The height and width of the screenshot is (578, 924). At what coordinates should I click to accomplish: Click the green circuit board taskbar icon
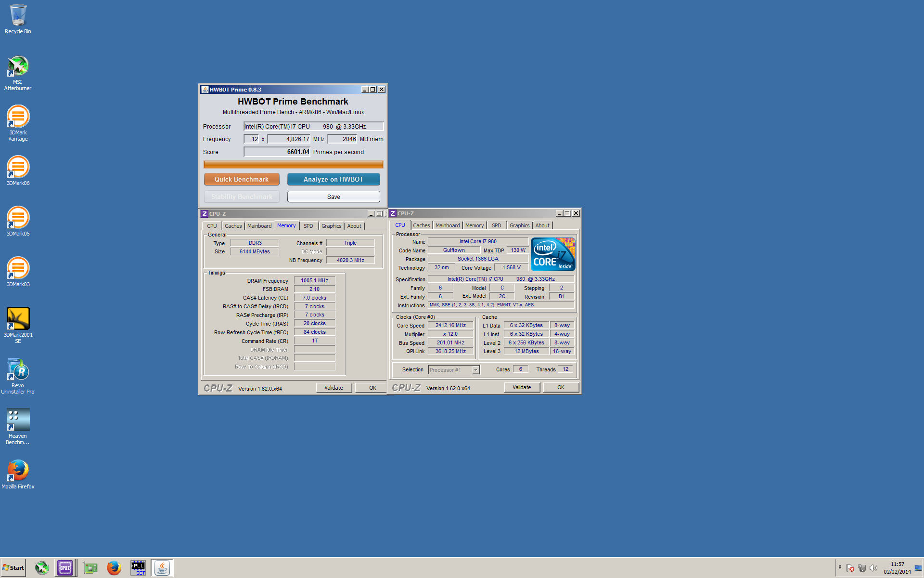(90, 568)
